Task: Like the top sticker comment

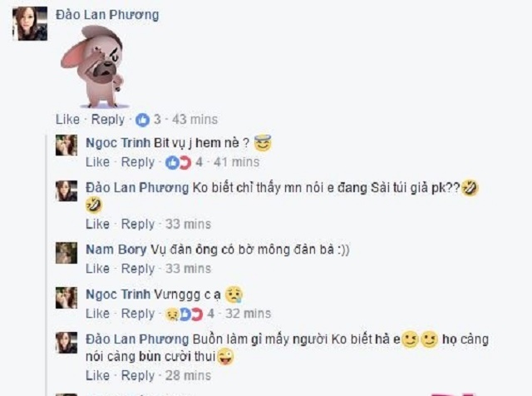Action: coord(67,120)
